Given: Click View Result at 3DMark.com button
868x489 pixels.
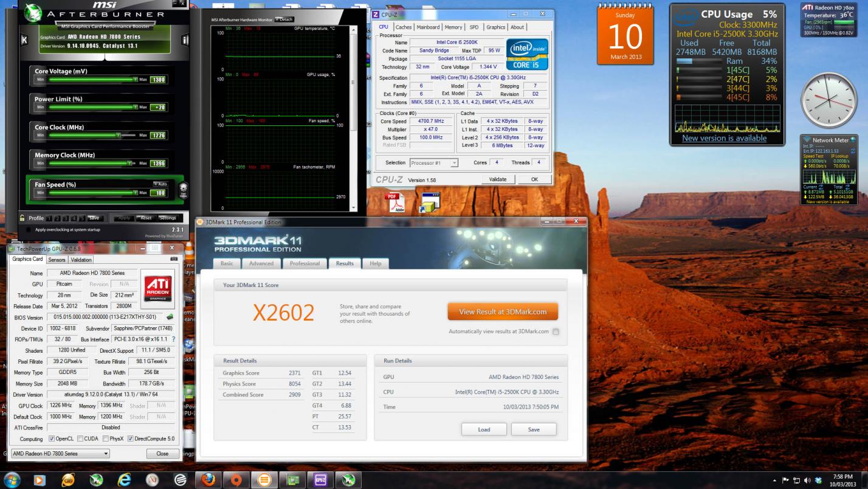Looking at the screenshot, I should (502, 311).
